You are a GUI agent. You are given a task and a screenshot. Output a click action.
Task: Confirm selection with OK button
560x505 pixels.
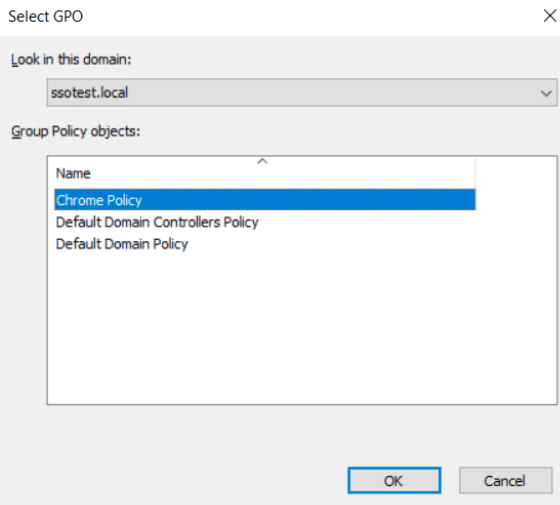coord(394,480)
